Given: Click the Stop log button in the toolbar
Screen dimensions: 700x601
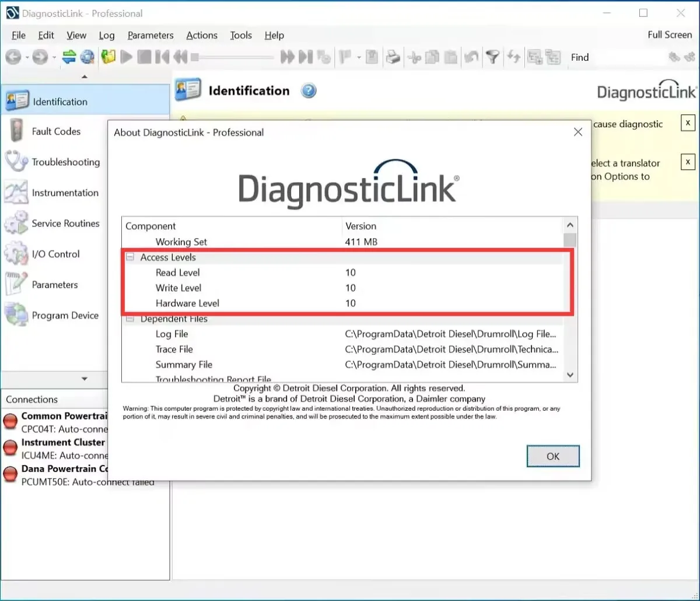Looking at the screenshot, I should coord(145,57).
